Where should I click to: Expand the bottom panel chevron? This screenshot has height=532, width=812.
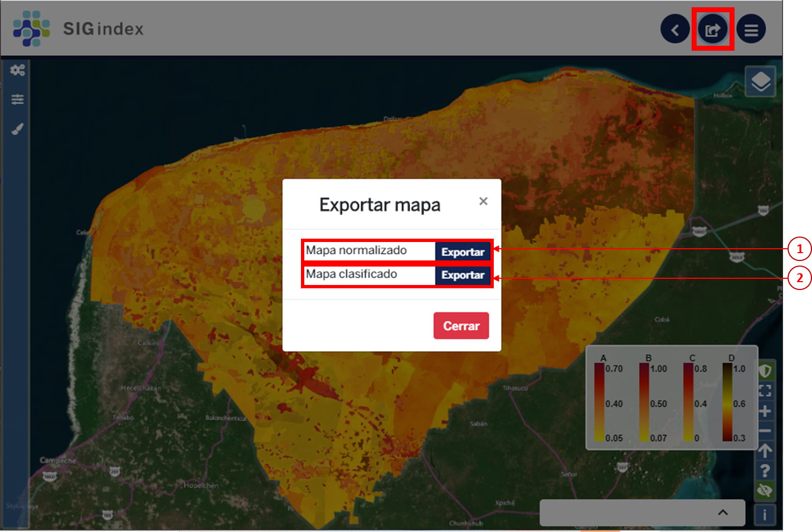click(723, 512)
